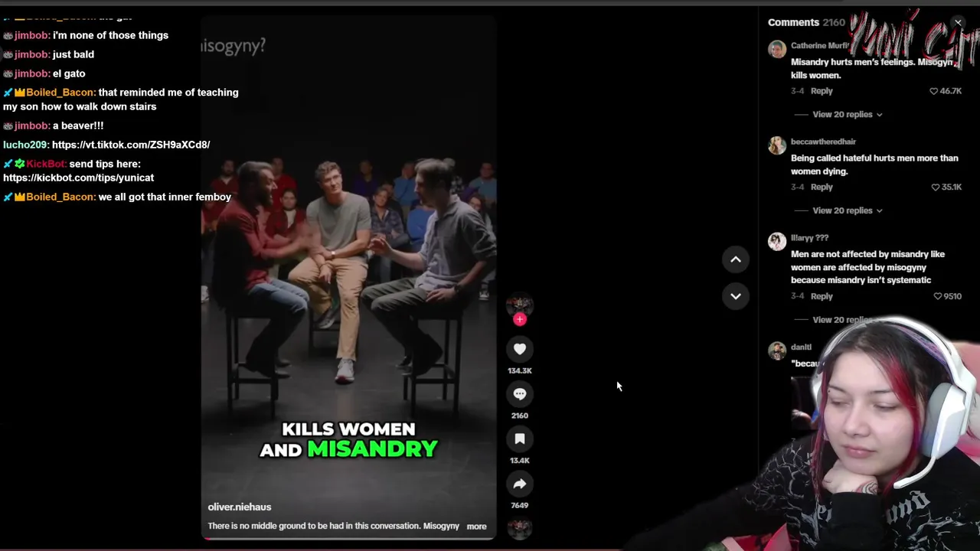Viewport: 980px width, 551px height.
Task: Like !!!aryy's comment with 9510 heart
Action: tap(937, 296)
